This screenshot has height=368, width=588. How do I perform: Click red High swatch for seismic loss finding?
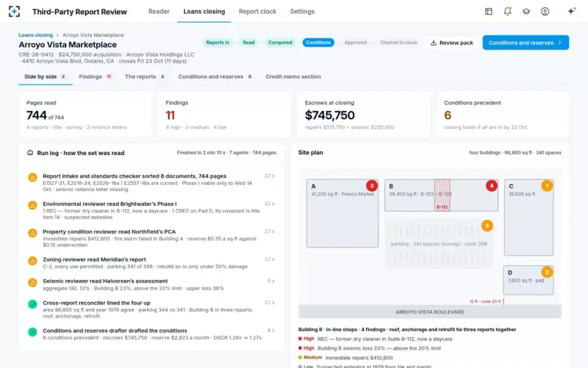coord(300,348)
